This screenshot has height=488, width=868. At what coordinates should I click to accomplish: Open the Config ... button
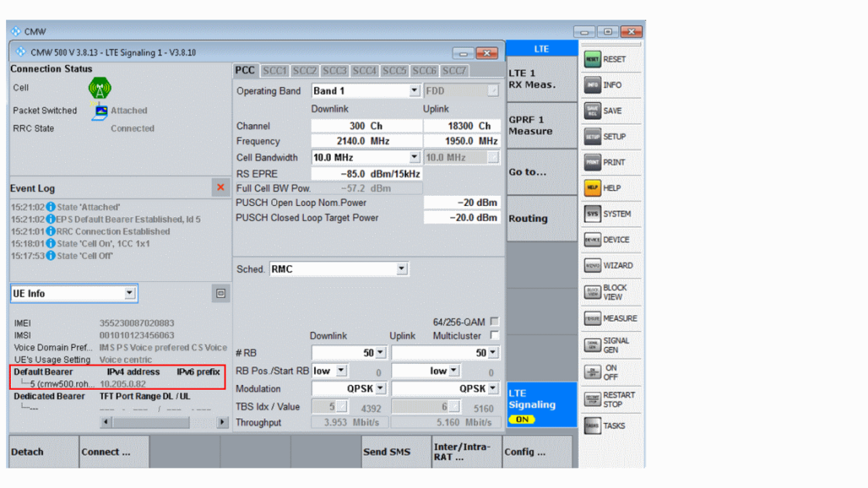pos(536,451)
